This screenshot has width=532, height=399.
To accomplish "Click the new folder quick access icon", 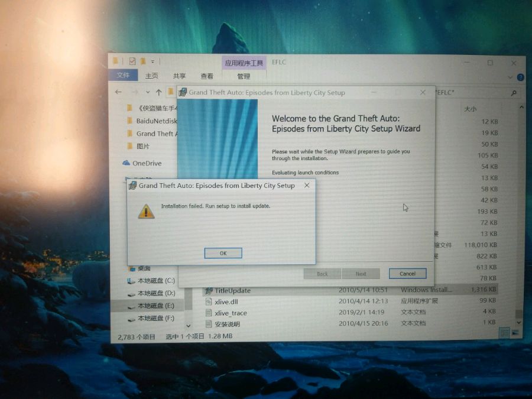I will coord(143,61).
